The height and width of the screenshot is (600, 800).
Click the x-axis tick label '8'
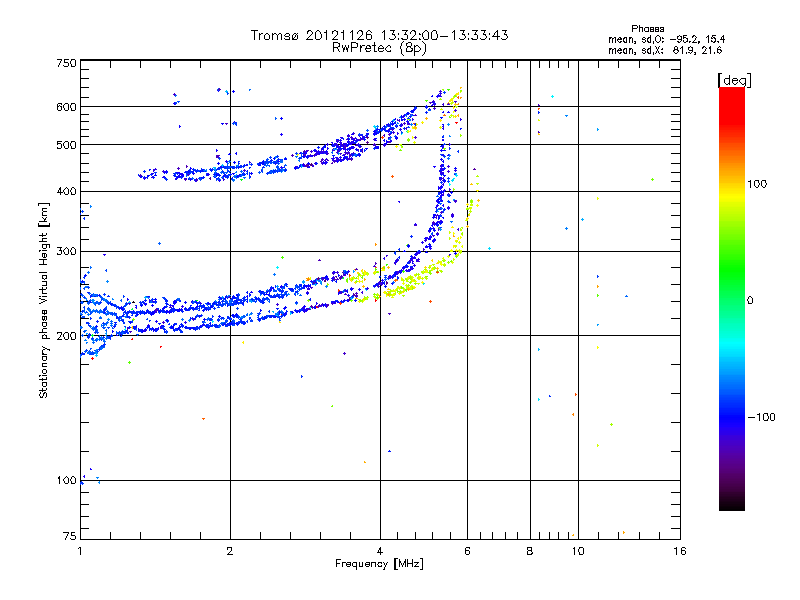tap(530, 551)
